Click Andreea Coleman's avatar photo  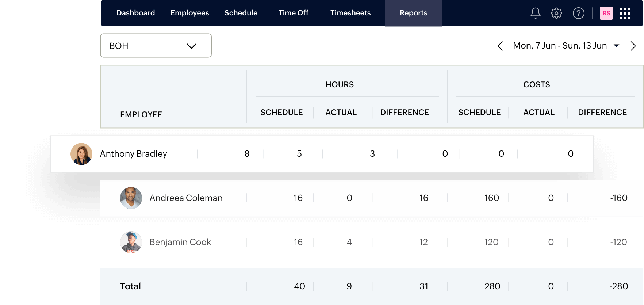pyautogui.click(x=131, y=198)
